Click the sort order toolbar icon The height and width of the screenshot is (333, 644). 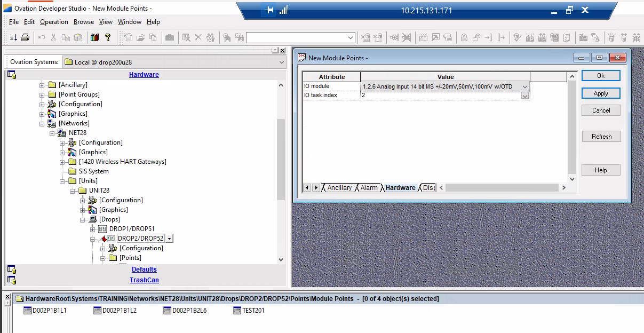(x=13, y=37)
